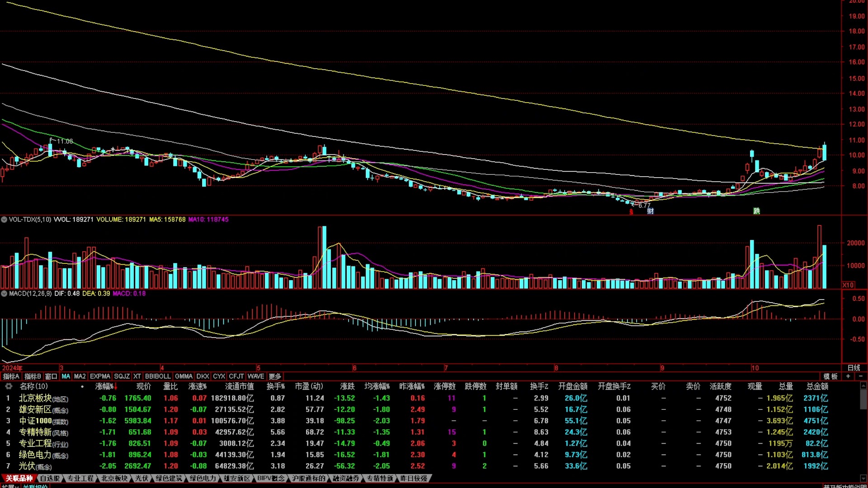868x488 pixels.
Task: Switch to GMMA indicator
Action: click(184, 376)
